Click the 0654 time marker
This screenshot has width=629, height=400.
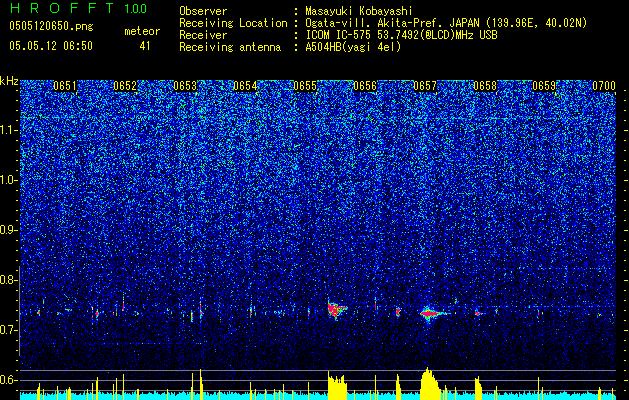tap(245, 86)
